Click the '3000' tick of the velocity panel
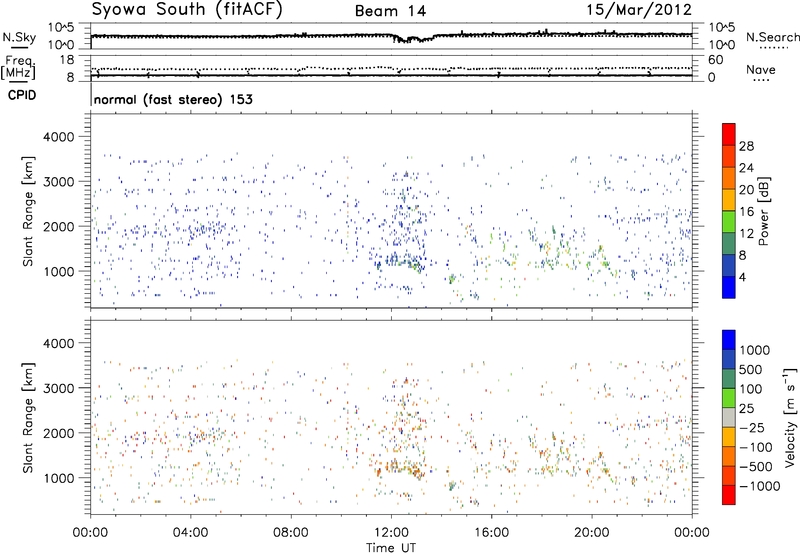 (x=58, y=388)
